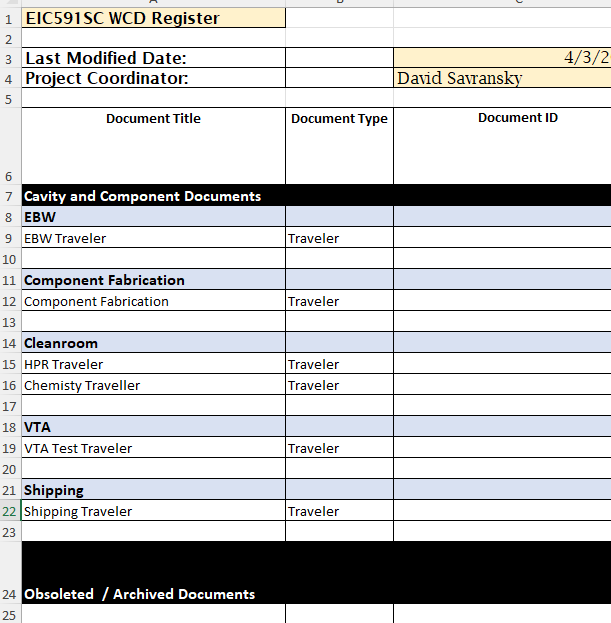Select row 19 via its row header
Viewport: 611px width, 623px height.
(10, 448)
